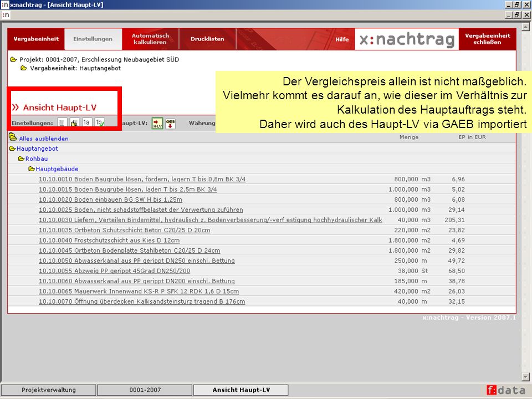Click Vergabeeinheit: Hauptangebot breadcrumb text
The width and height of the screenshot is (532, 399).
(x=75, y=68)
